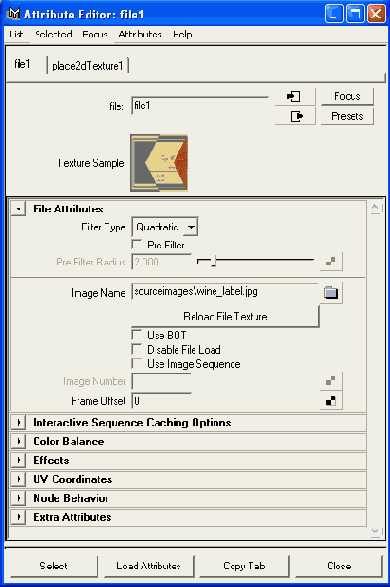Click the map button beside Pre Filter Radius
Screen dimensions: 390x587
click(x=331, y=262)
